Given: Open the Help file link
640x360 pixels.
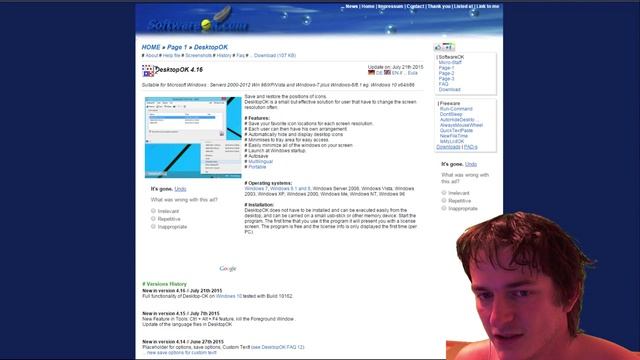Looking at the screenshot, I should [x=171, y=56].
